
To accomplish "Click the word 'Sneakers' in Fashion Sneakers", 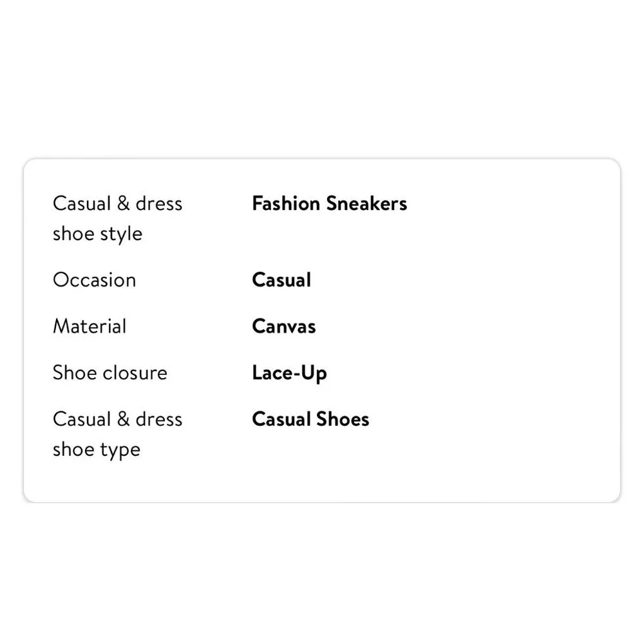I will (x=366, y=204).
